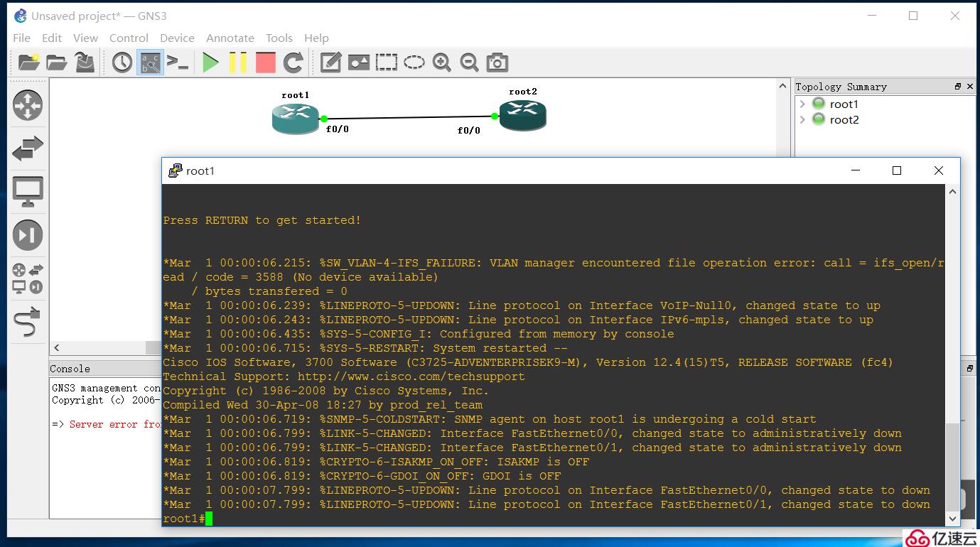Click 'Press RETURN to get started!' text

point(262,220)
